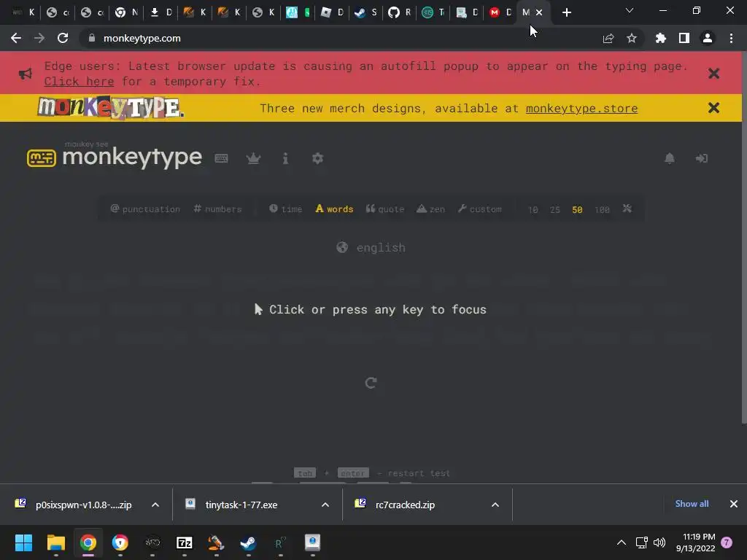Switch to the GitHub tab

[399, 12]
